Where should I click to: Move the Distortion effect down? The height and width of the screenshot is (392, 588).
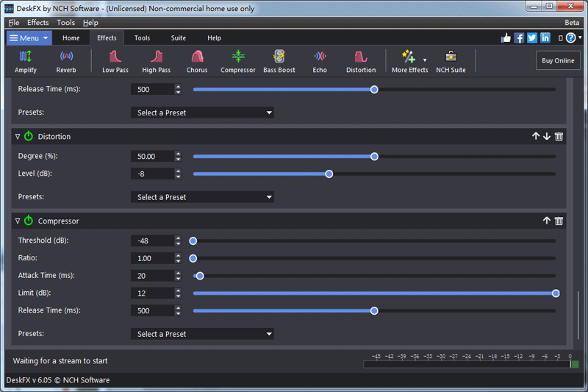coord(547,136)
